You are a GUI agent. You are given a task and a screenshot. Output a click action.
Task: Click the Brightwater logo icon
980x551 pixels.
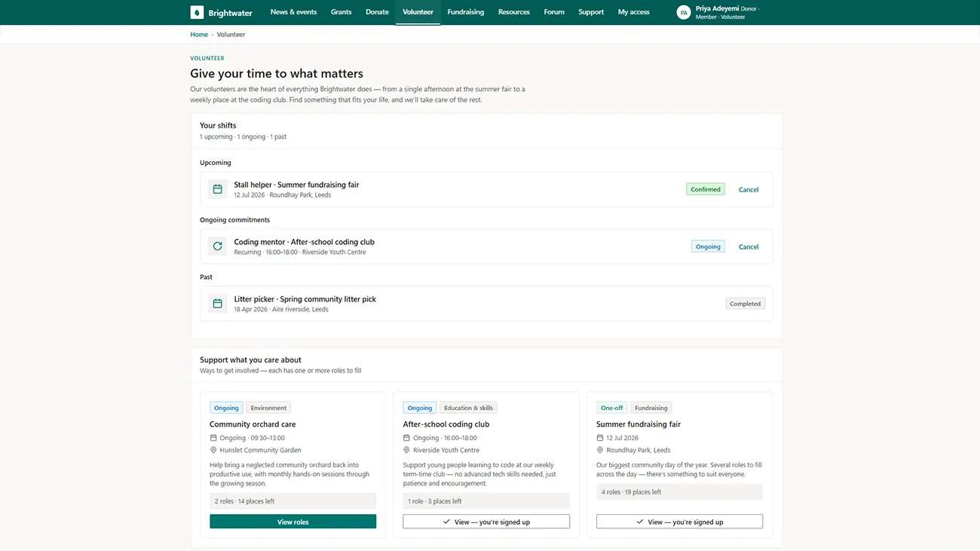coord(197,12)
